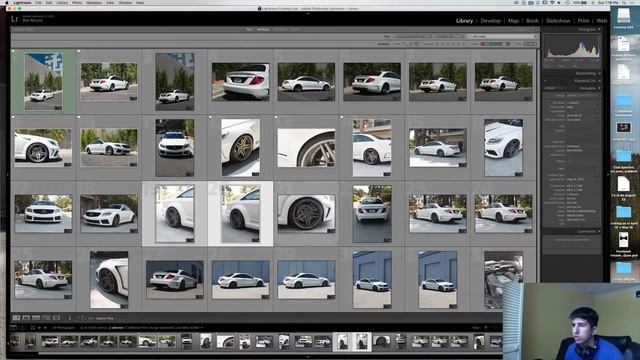Switch to the Book module
Image resolution: width=640 pixels, height=360 pixels.
point(532,20)
